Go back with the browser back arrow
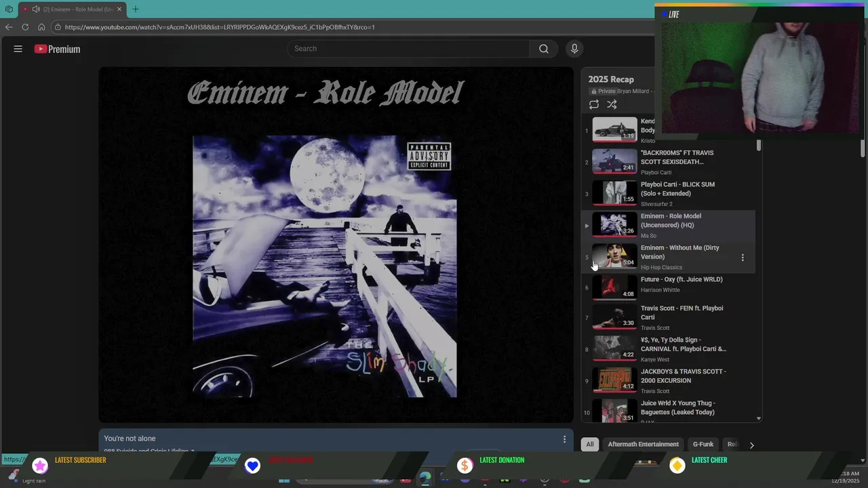Image resolution: width=868 pixels, height=488 pixels. coord(9,27)
